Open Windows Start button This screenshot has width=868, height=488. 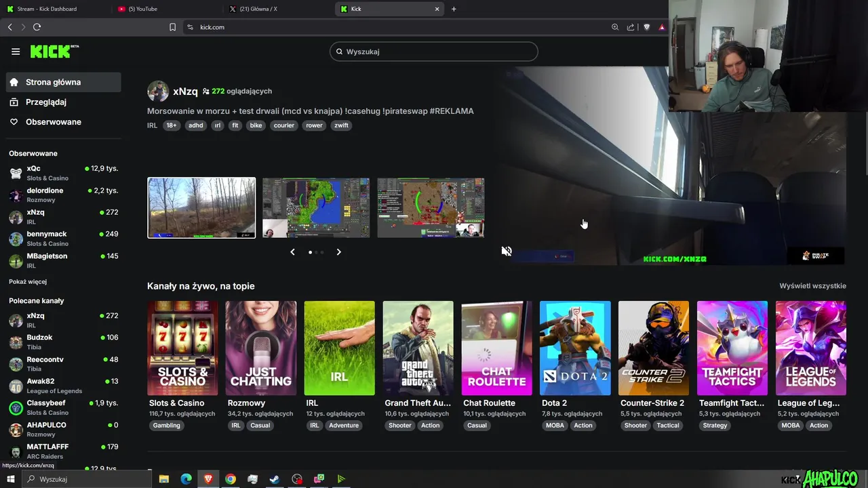point(11,479)
